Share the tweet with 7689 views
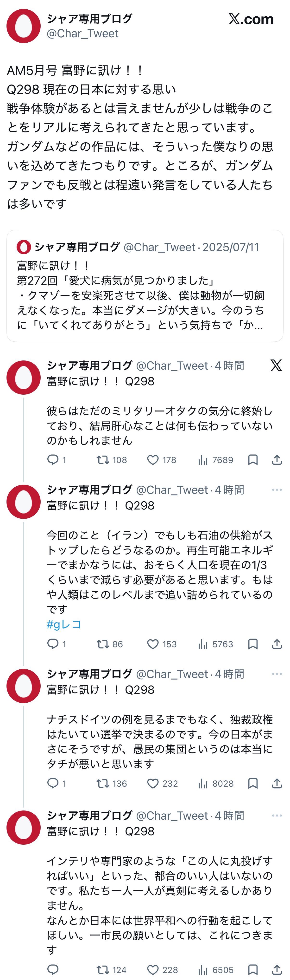 pos(277,460)
